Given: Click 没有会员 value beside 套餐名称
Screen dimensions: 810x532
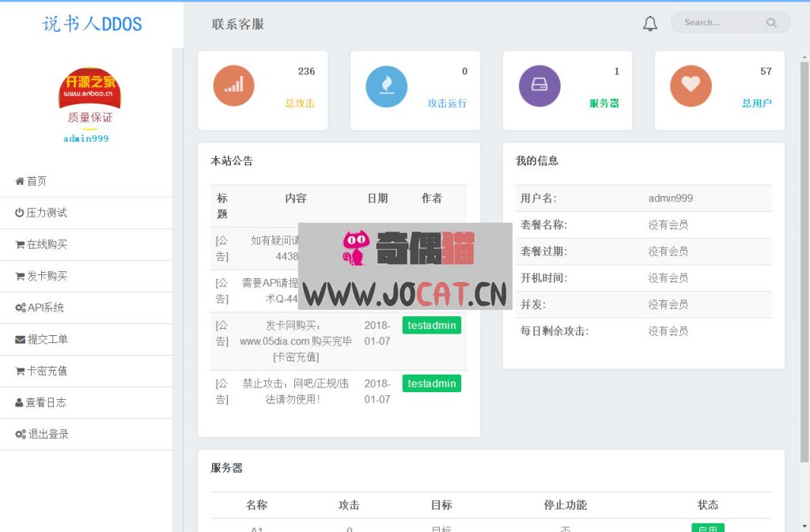Looking at the screenshot, I should [x=668, y=224].
